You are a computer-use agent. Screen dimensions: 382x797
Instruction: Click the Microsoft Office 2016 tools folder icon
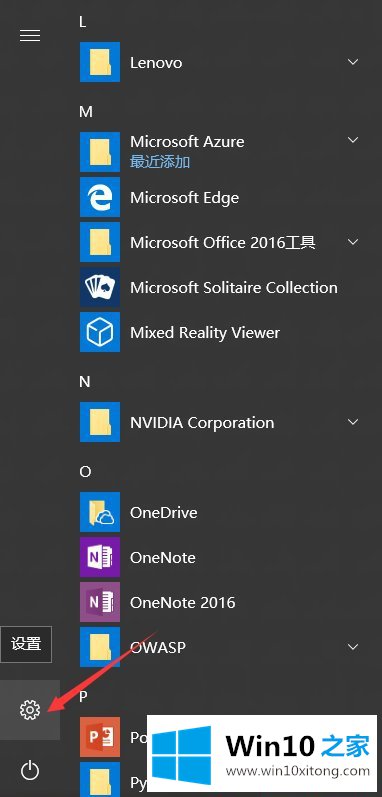(100, 242)
